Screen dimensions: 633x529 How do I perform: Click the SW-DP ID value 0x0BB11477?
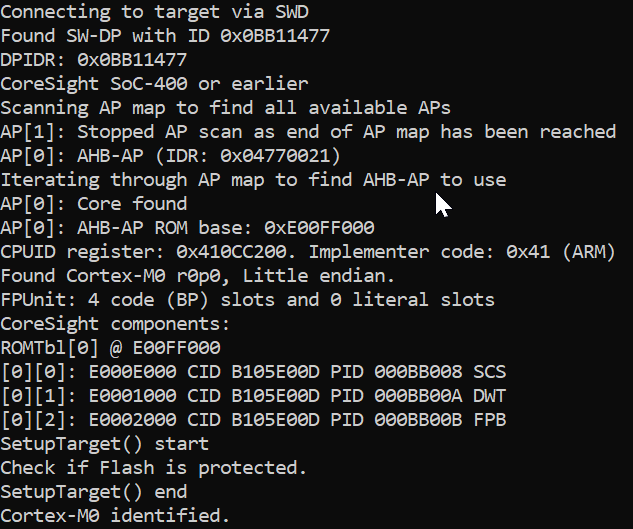click(x=282, y=36)
